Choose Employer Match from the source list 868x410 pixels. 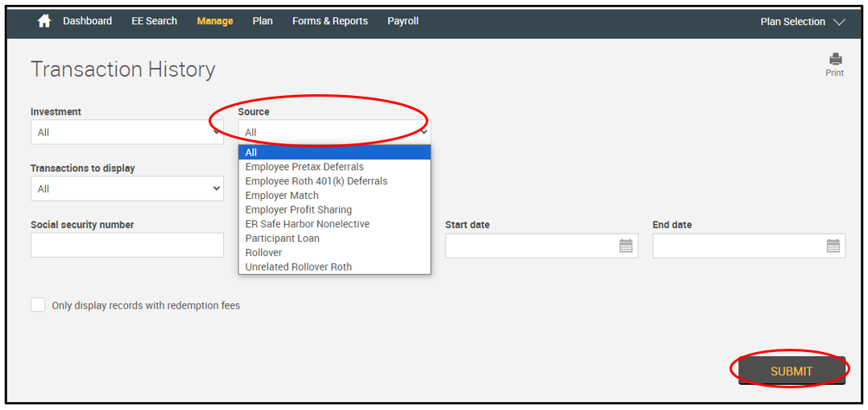282,196
